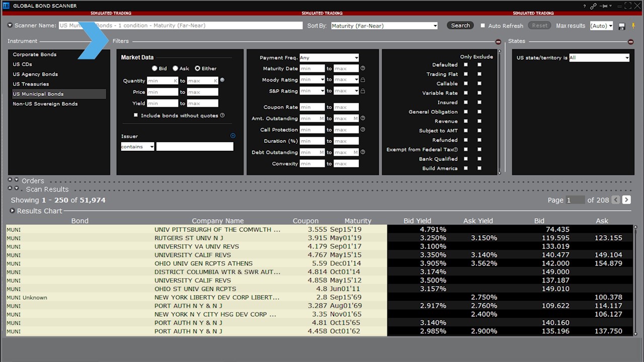Select US Treasuries in instrument list
Screen dimensions: 644x362
[31, 84]
